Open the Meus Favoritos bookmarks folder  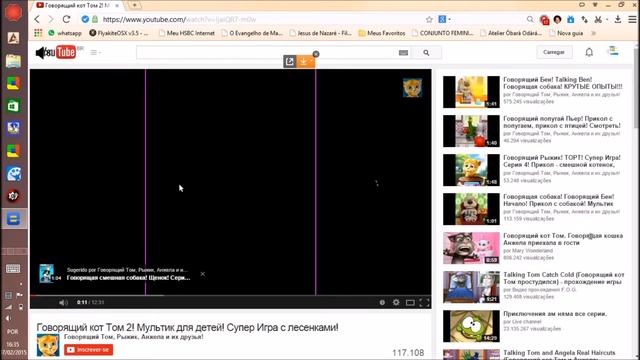(382, 33)
